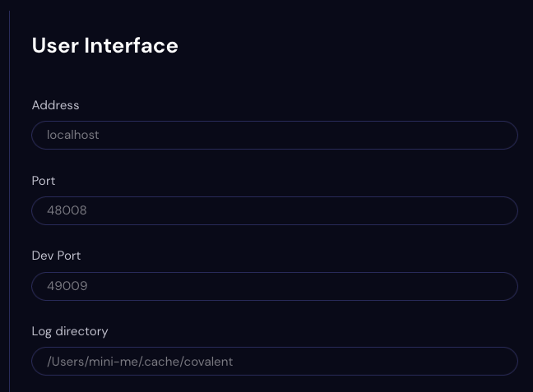Click the vertical divider line at left edge
Screen dimensions: 533x392
click(10, 201)
